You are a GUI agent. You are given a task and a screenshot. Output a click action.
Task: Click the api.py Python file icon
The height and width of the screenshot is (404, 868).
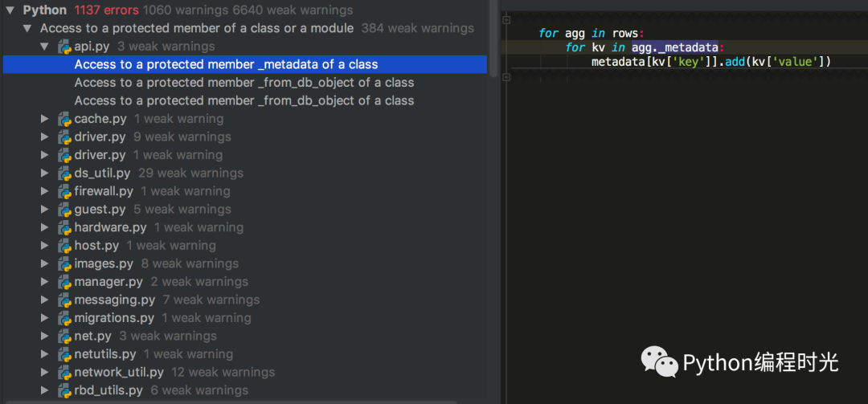coord(65,47)
